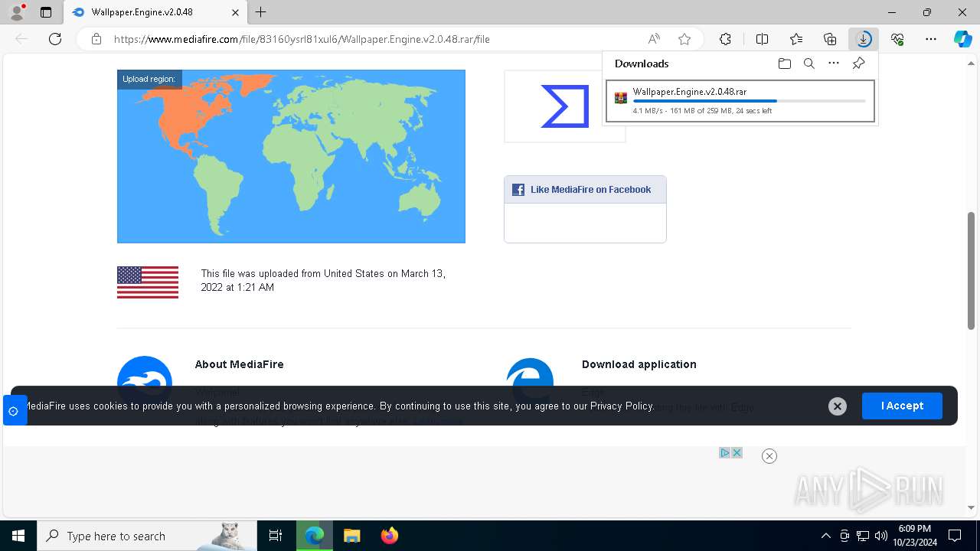Close the bottom ad with the circled X
The width and height of the screenshot is (980, 551).
point(769,456)
